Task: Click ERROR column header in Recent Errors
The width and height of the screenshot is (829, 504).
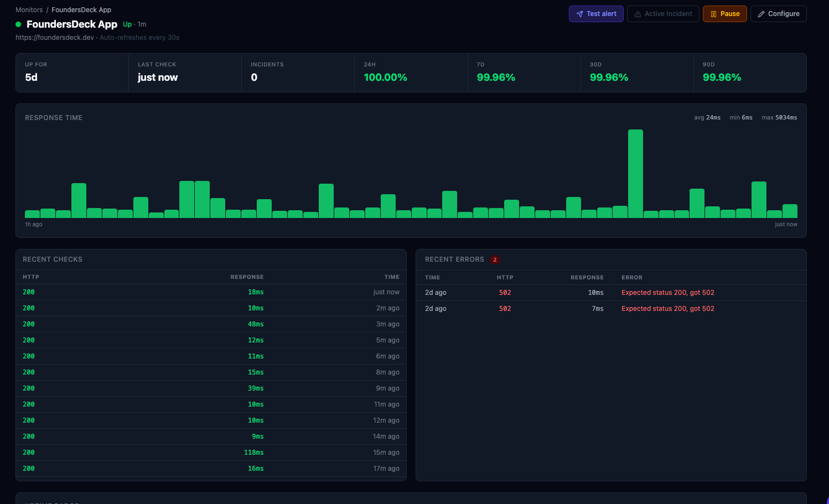Action: point(632,278)
